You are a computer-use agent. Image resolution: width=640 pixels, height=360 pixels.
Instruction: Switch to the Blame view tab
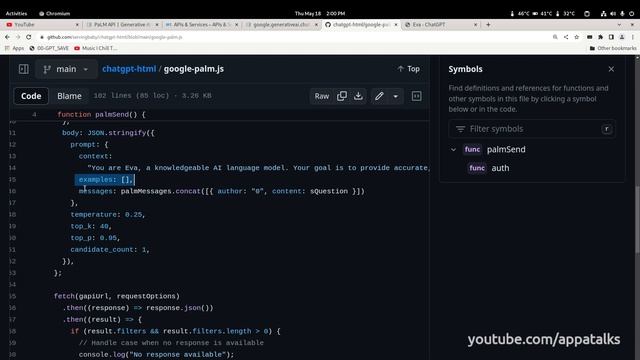tap(69, 96)
